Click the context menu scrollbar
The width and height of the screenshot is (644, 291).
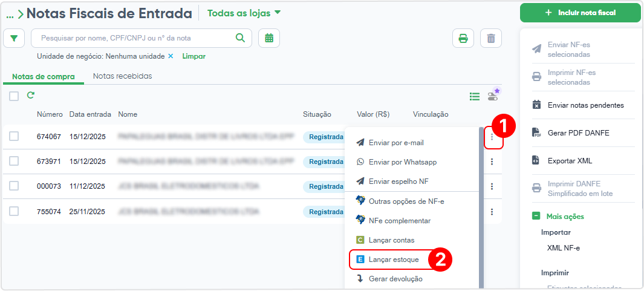coord(481,208)
